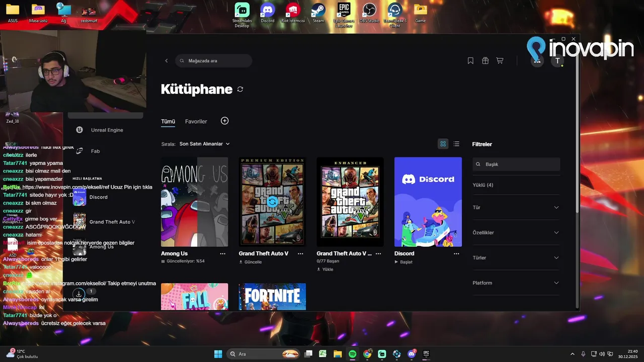Open '0/77 Başarı' achievements text
644x362 pixels.
click(328, 261)
